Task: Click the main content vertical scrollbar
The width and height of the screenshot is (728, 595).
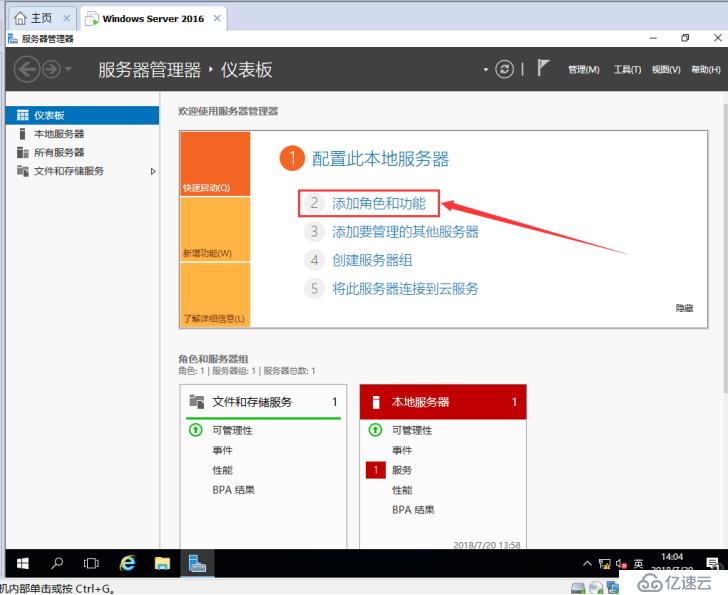Action: click(x=725, y=248)
